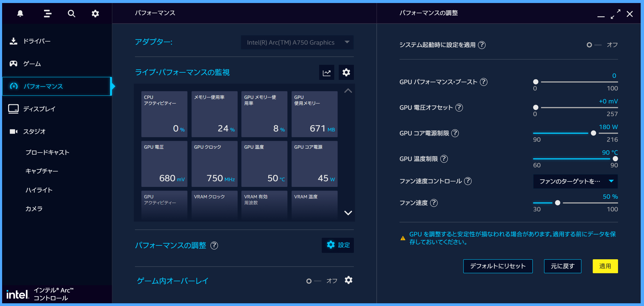Click help icon next to GPU パフォーマンス・ブースト

coord(484,82)
